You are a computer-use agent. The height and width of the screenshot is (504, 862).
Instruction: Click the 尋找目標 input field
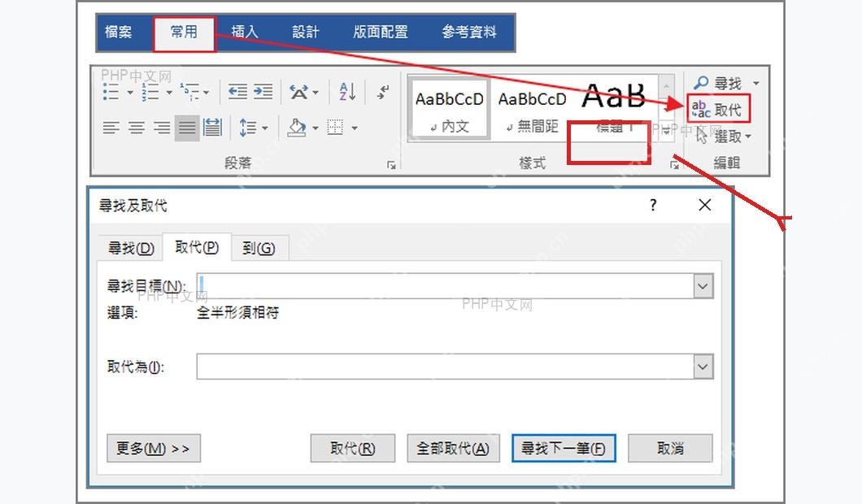click(x=445, y=286)
